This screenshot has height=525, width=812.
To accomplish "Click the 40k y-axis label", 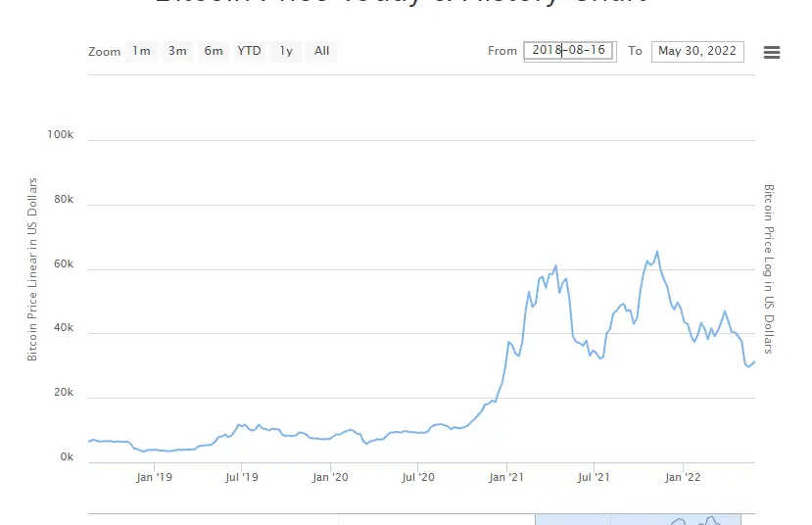I will coord(64,328).
